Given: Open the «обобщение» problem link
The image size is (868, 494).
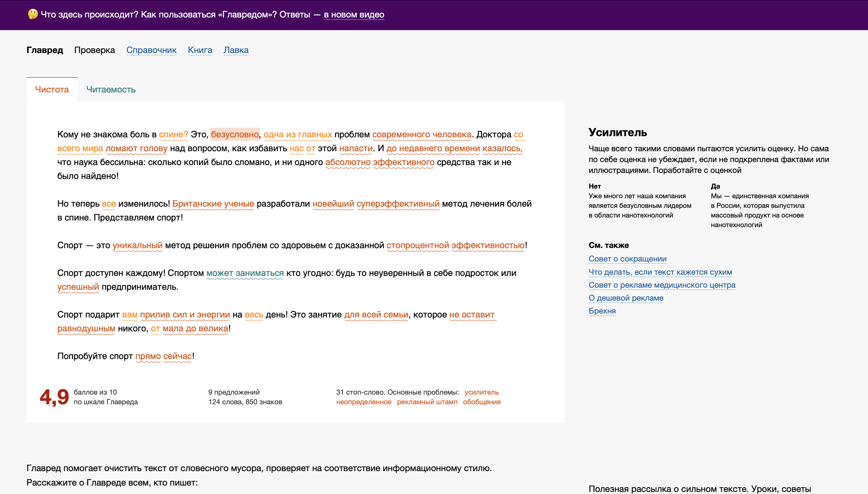Looking at the screenshot, I should (x=482, y=402).
